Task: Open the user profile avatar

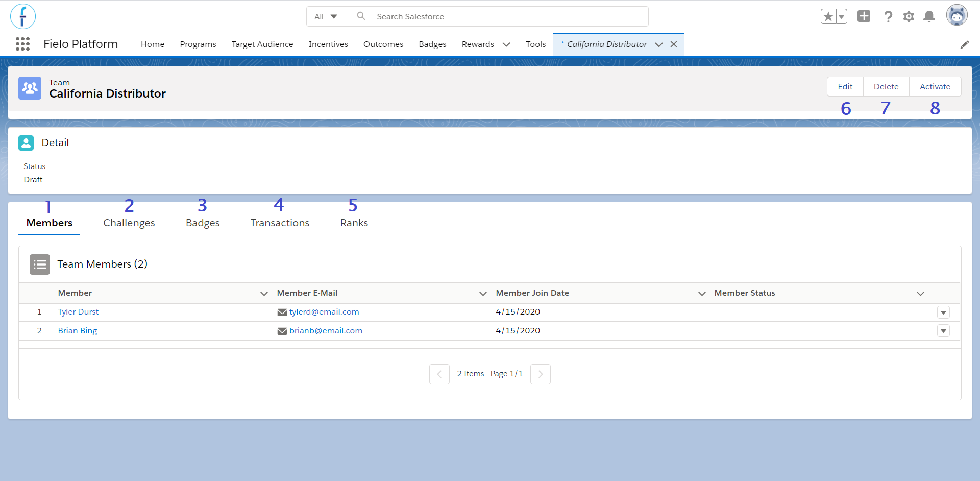Action: [x=957, y=16]
